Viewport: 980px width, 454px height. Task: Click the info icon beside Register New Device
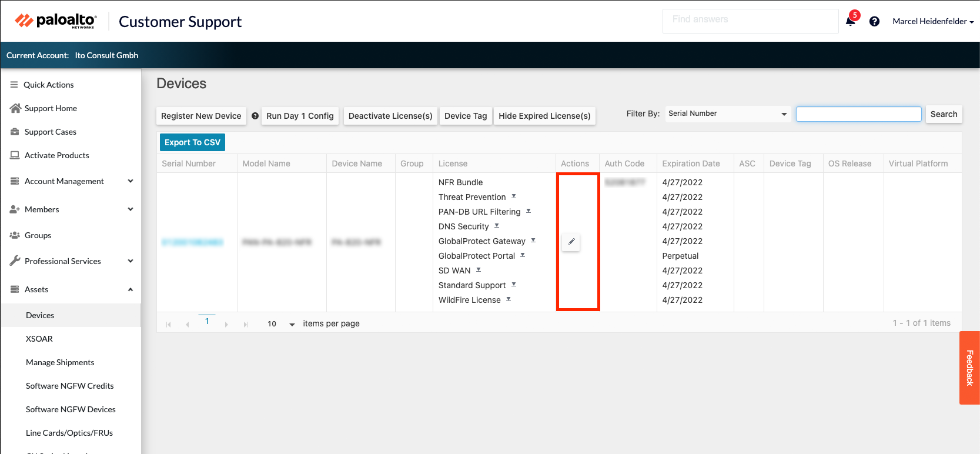(255, 116)
